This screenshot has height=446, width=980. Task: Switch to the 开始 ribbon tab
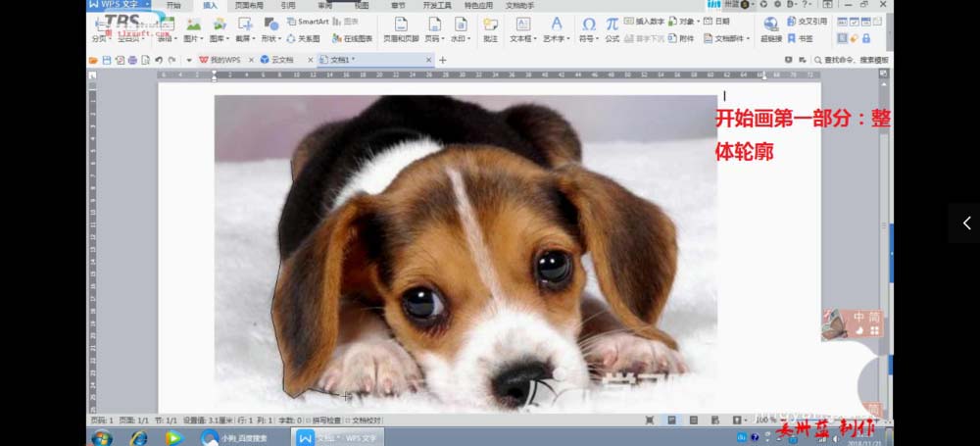tap(173, 5)
